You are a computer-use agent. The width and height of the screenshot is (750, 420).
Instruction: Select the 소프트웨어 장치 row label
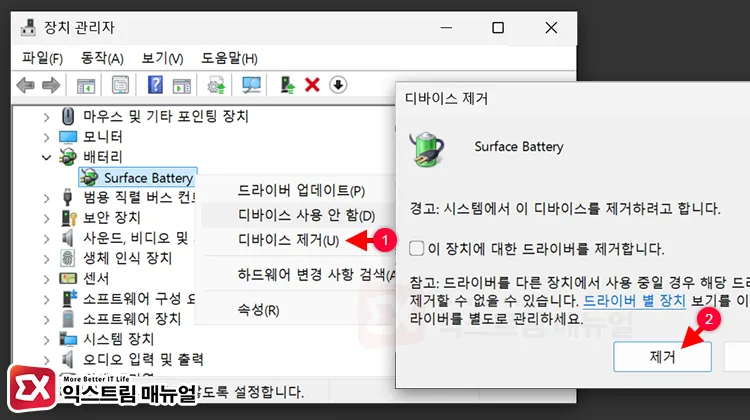[x=132, y=319]
